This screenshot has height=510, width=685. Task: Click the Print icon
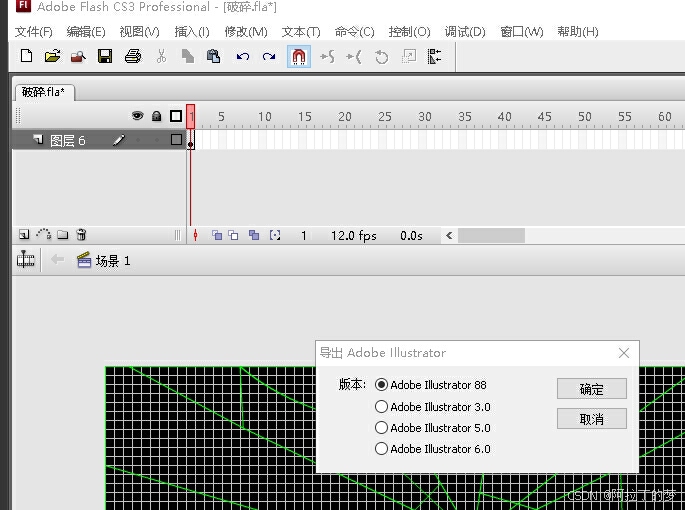(133, 56)
